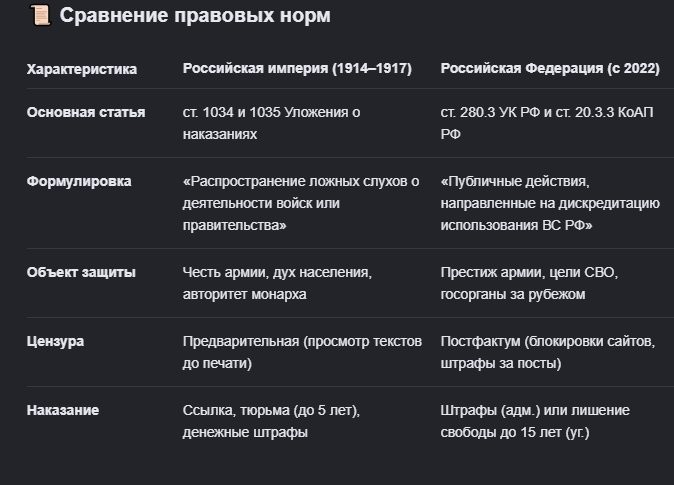Click the cell 'Штрафы (адм.) или лишение свободы'

point(535,421)
